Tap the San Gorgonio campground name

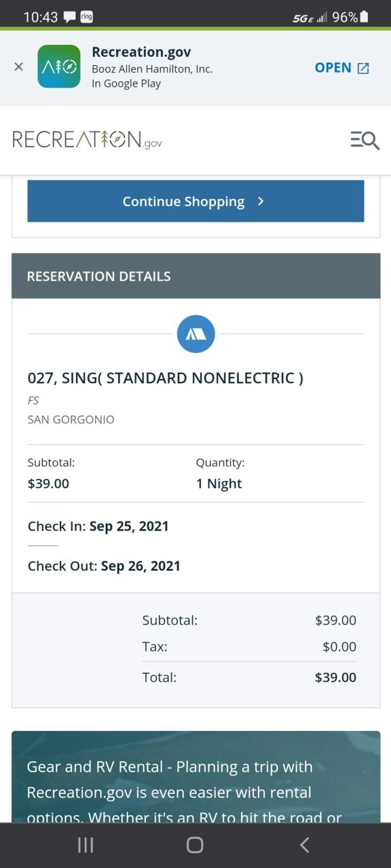pyautogui.click(x=71, y=420)
